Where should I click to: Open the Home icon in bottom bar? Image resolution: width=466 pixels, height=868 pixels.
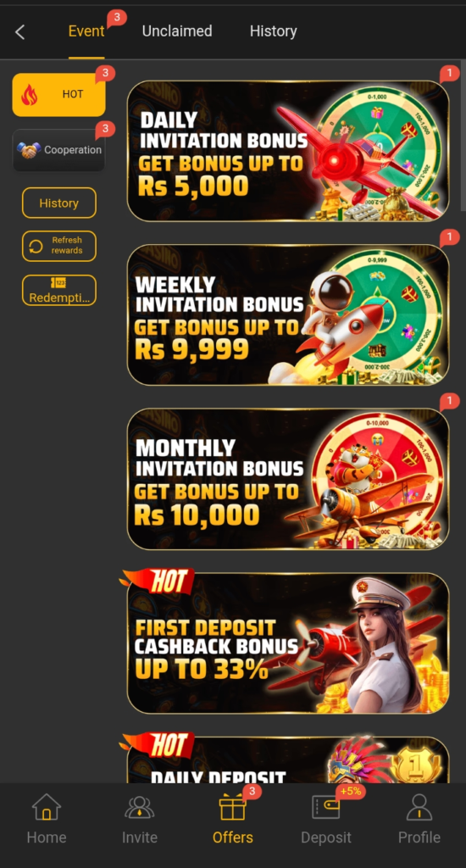(47, 807)
